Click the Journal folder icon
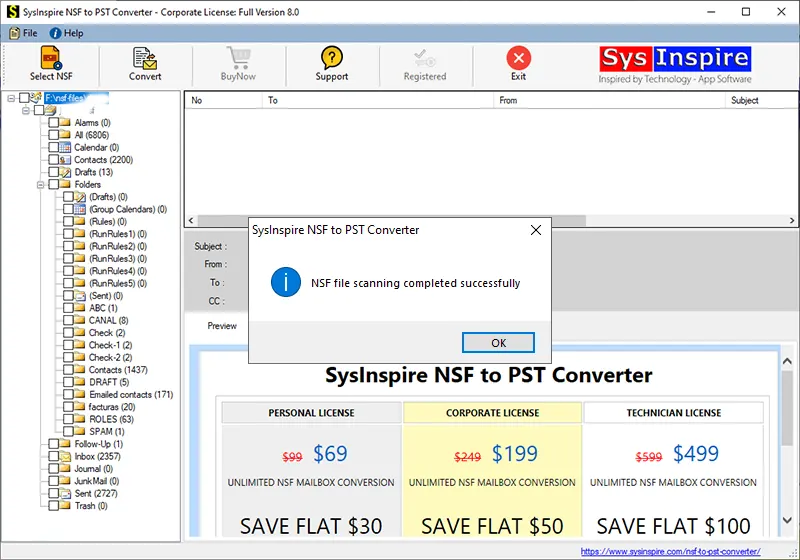The image size is (800, 560). tap(65, 469)
